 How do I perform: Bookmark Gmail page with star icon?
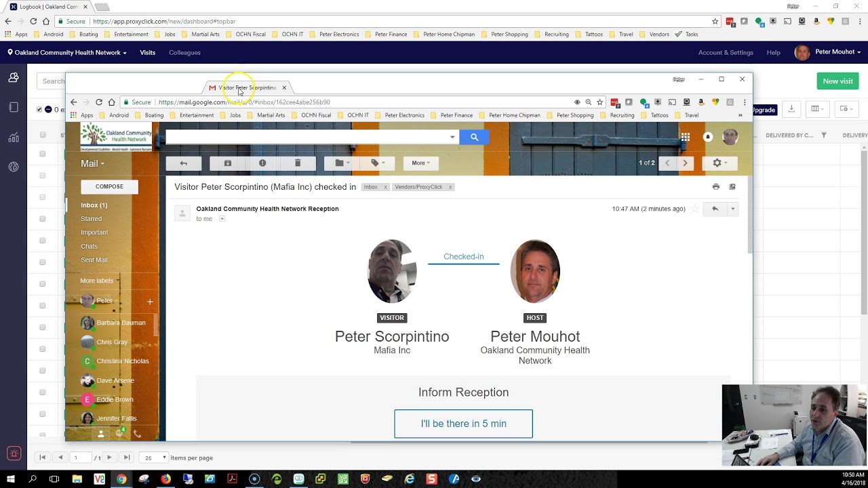[x=599, y=102]
